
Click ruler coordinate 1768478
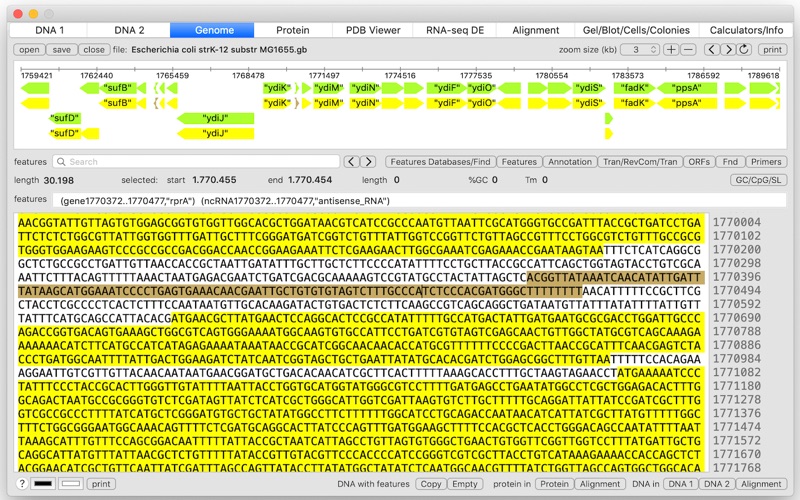point(248,76)
